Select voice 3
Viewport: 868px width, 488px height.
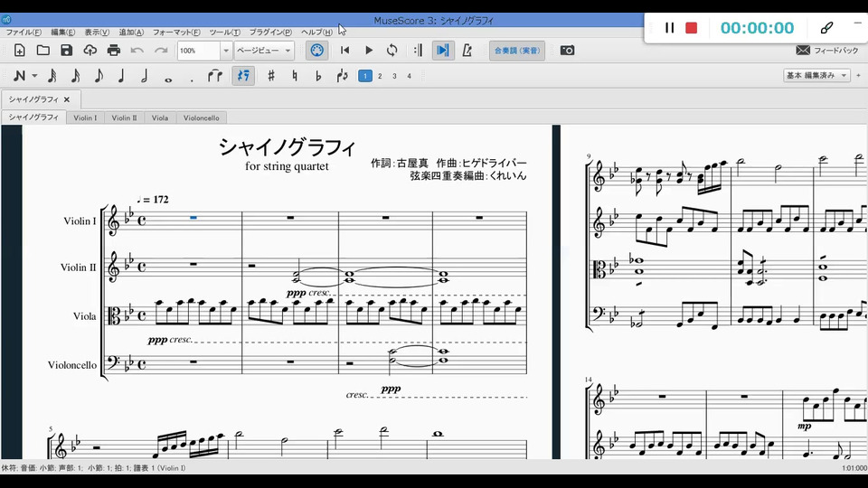[x=395, y=76]
